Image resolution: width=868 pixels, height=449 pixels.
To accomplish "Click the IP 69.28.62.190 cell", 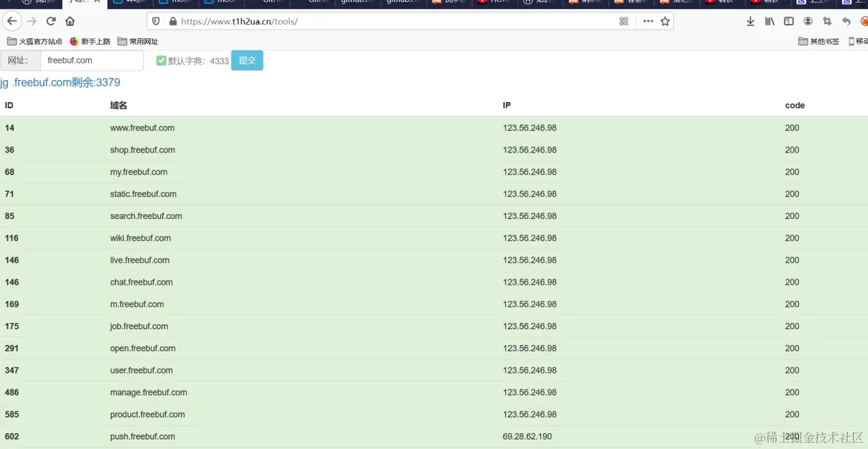I will 527,436.
